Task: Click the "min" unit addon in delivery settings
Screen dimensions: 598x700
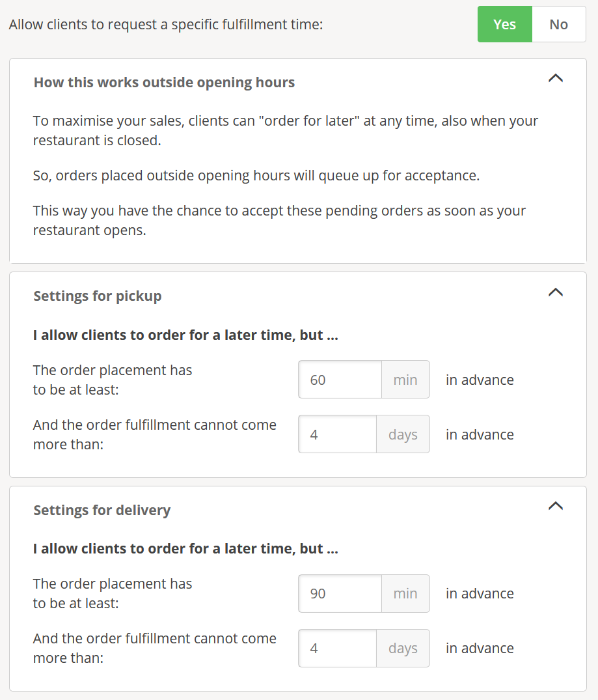Action: point(405,593)
